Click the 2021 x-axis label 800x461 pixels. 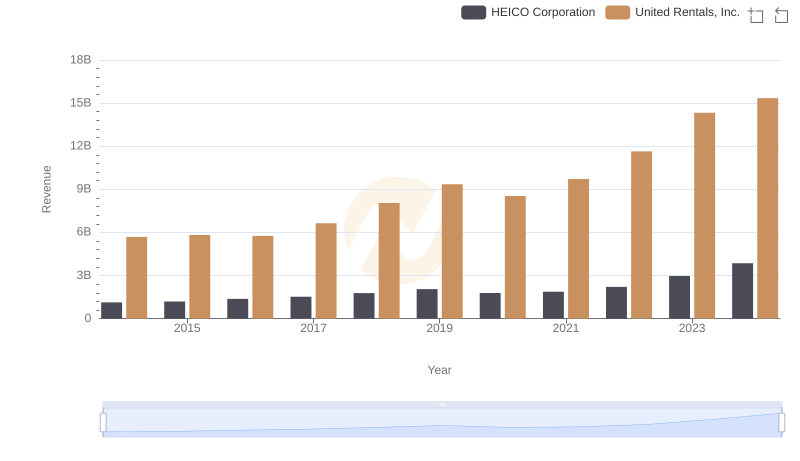click(x=566, y=328)
